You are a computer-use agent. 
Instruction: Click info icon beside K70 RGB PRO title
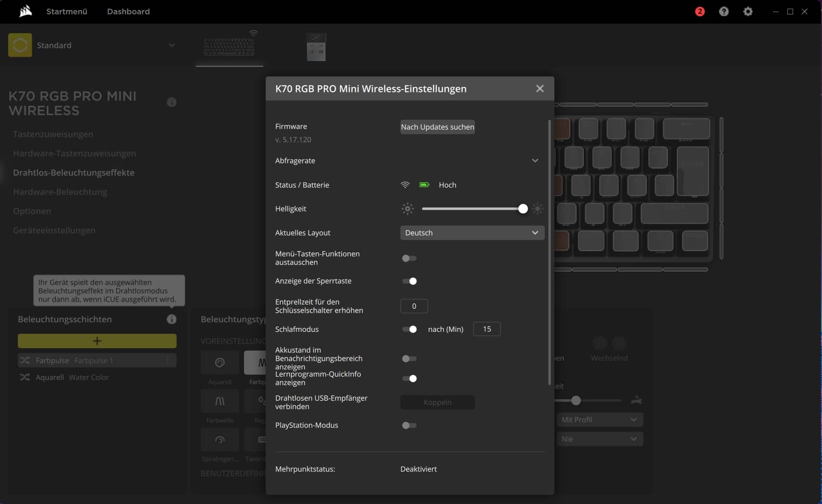[171, 102]
